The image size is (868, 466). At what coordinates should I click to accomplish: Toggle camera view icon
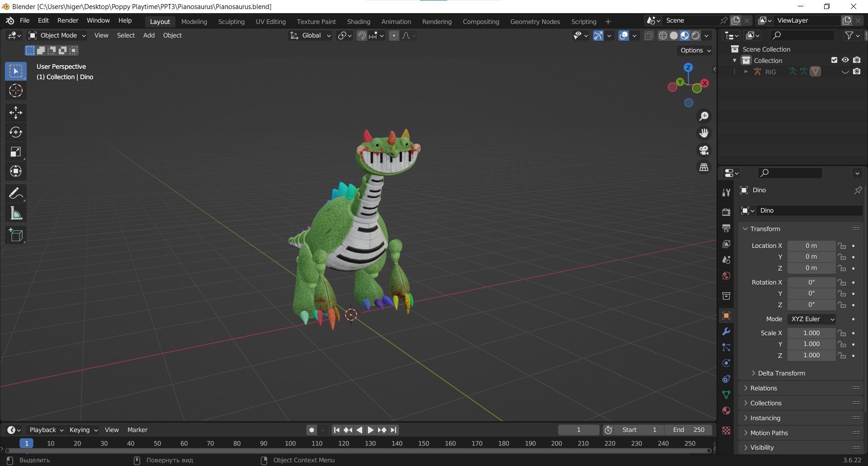(x=704, y=150)
